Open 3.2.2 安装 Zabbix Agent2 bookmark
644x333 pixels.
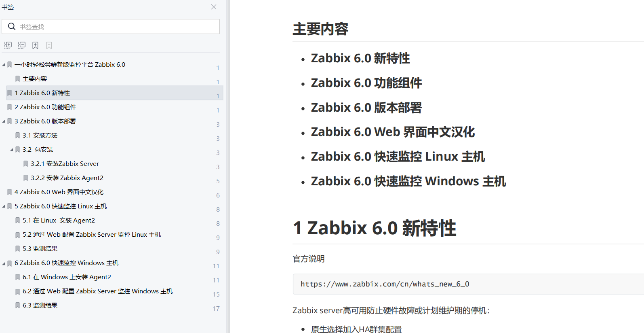point(67,178)
